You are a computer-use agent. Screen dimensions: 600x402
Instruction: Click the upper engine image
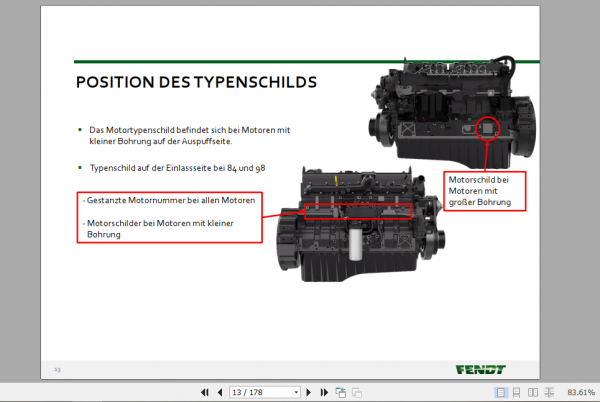(x=452, y=113)
